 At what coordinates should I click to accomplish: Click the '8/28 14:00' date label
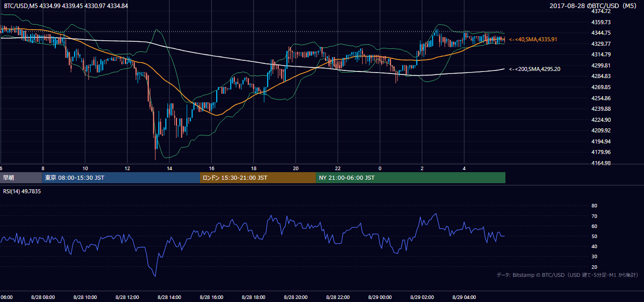[x=169, y=297]
